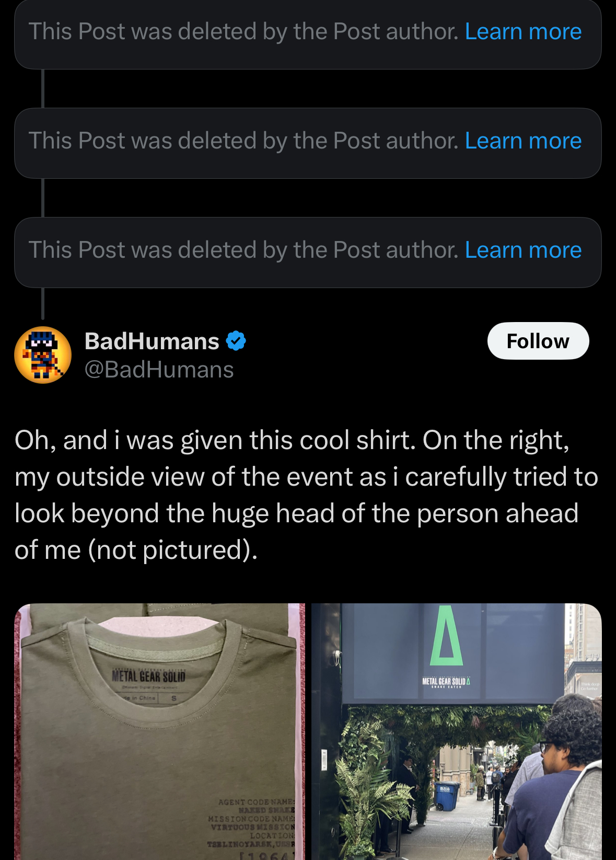The image size is (616, 860).
Task: Tap the last deleted post notice text
Action: 243,250
